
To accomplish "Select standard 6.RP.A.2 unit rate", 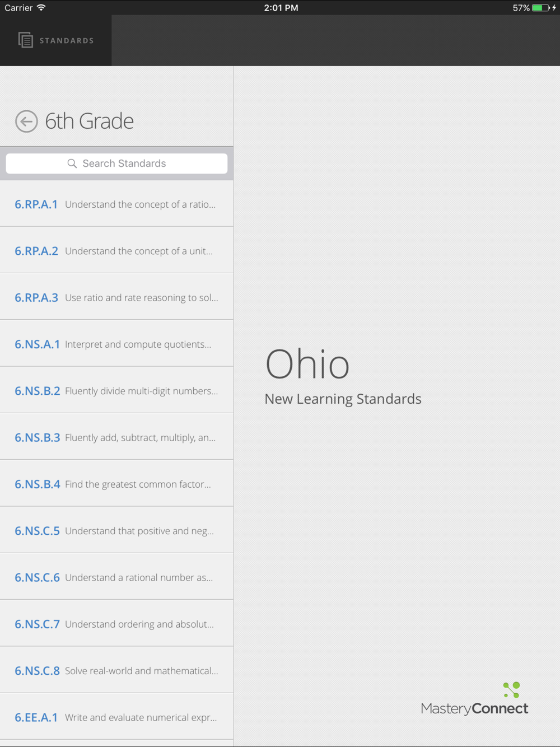I will (116, 251).
